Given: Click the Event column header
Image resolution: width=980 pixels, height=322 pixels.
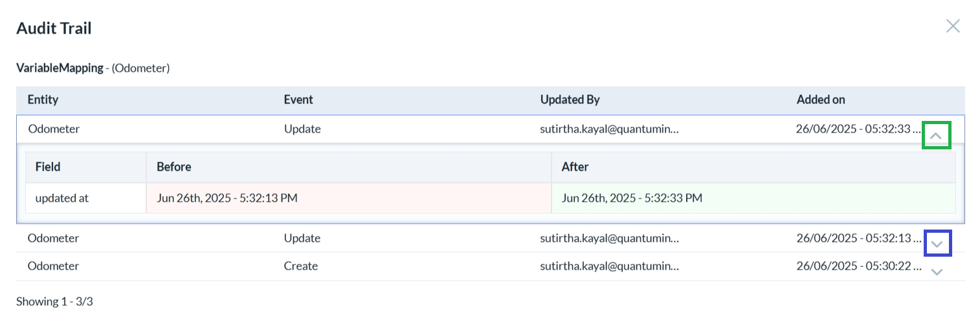Looking at the screenshot, I should coord(298,100).
